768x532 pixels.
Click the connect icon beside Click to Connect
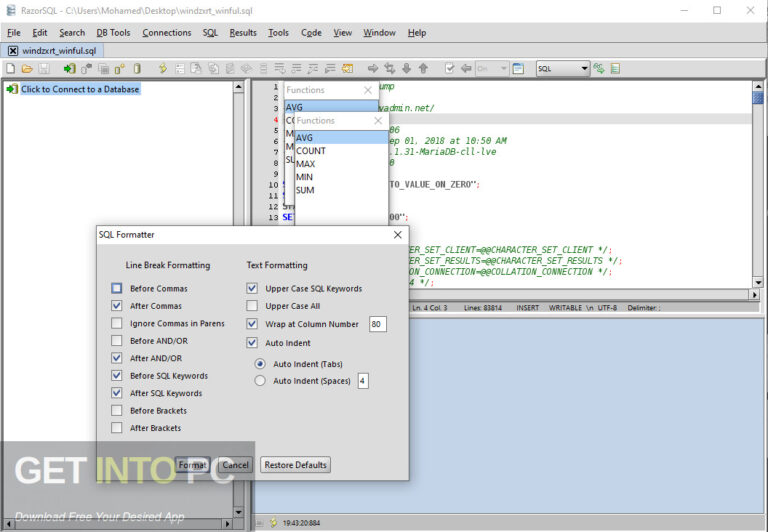coord(12,89)
